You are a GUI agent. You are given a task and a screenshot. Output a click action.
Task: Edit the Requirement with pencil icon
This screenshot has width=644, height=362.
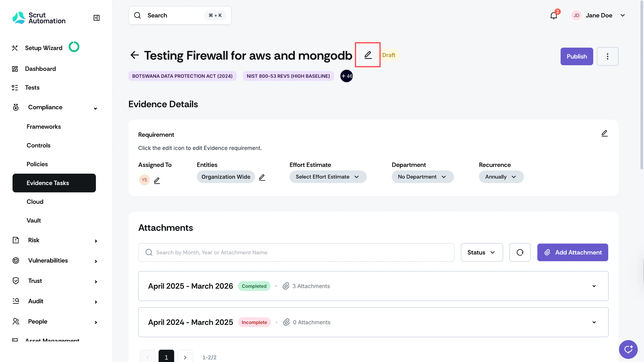click(x=604, y=133)
